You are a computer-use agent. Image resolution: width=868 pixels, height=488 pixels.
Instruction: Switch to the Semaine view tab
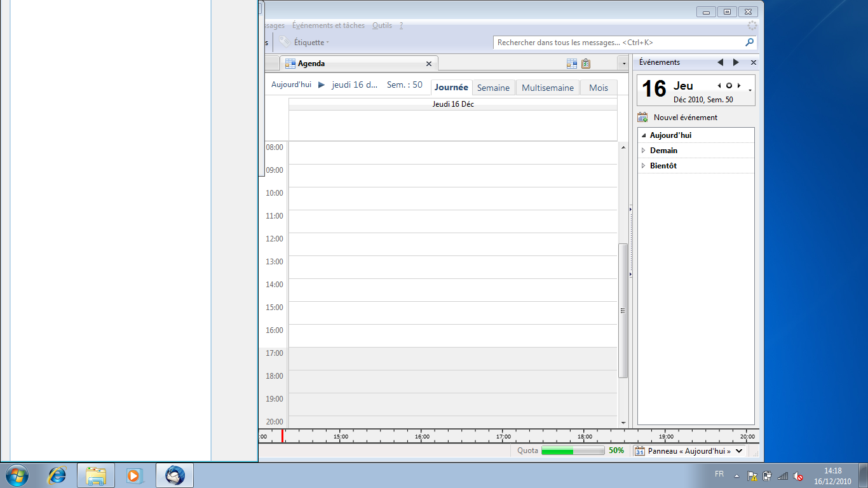(493, 88)
